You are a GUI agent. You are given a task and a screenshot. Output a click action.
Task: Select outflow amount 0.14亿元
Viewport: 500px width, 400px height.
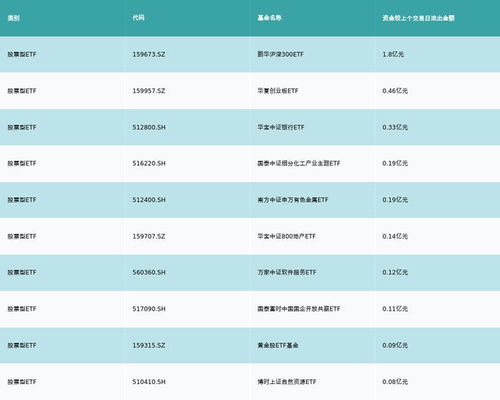click(x=395, y=236)
